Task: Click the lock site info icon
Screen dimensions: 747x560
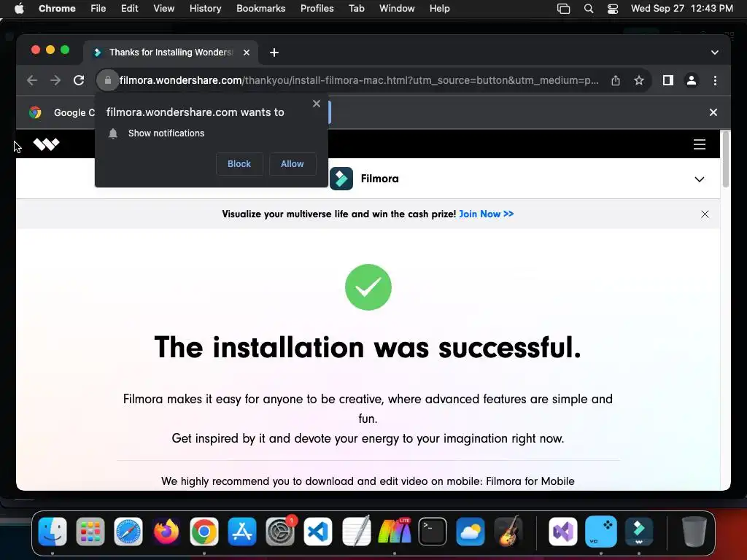Action: (x=108, y=80)
